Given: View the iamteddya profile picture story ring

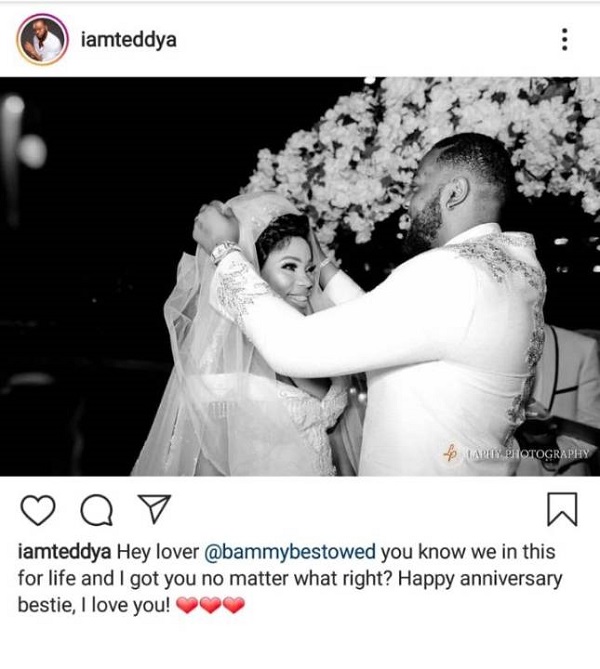Looking at the screenshot, I should click(42, 39).
